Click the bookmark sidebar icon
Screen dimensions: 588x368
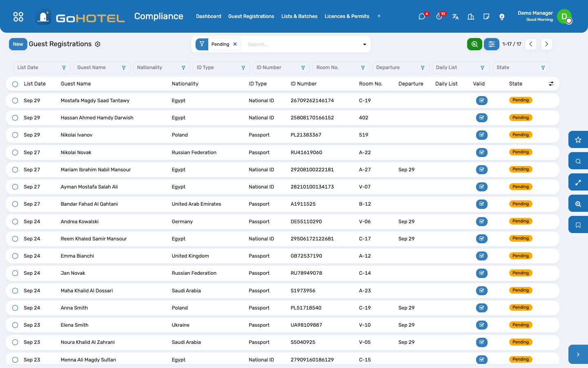578,225
